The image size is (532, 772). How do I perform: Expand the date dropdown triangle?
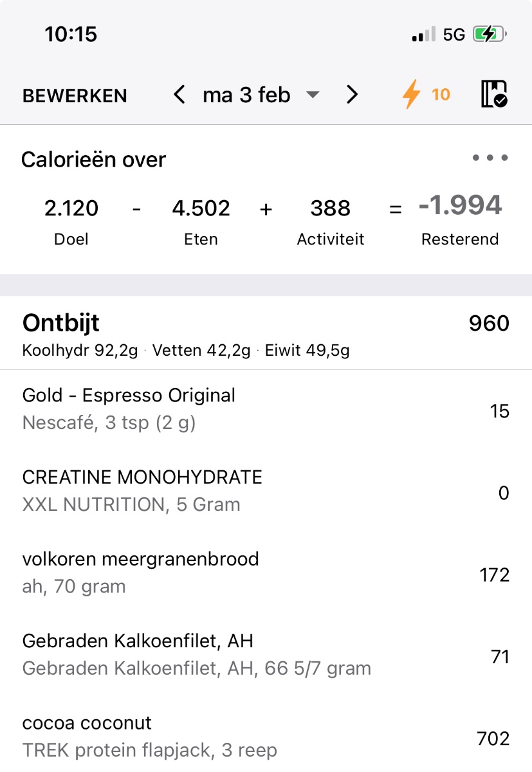pos(313,96)
